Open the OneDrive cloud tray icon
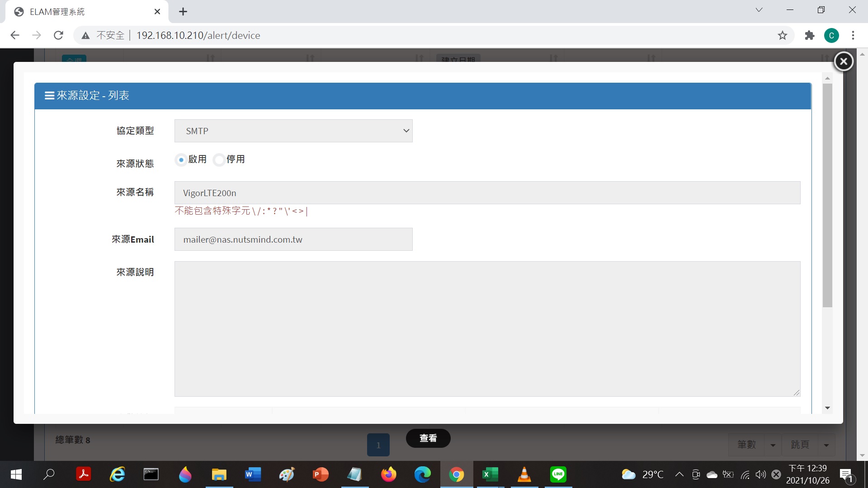This screenshot has height=488, width=868. coord(712,474)
